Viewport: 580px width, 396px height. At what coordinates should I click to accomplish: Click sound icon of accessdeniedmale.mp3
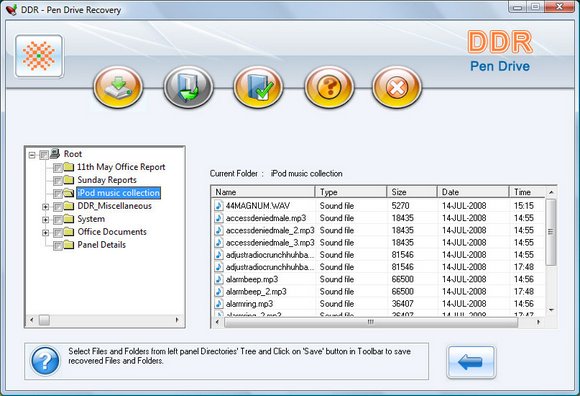pyautogui.click(x=219, y=218)
